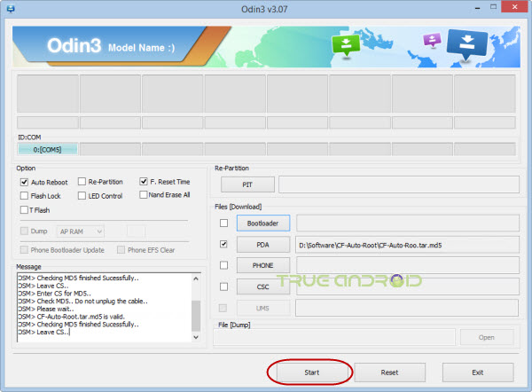Uncheck the PDA file checkbox
This screenshot has height=392, width=532.
pos(223,244)
